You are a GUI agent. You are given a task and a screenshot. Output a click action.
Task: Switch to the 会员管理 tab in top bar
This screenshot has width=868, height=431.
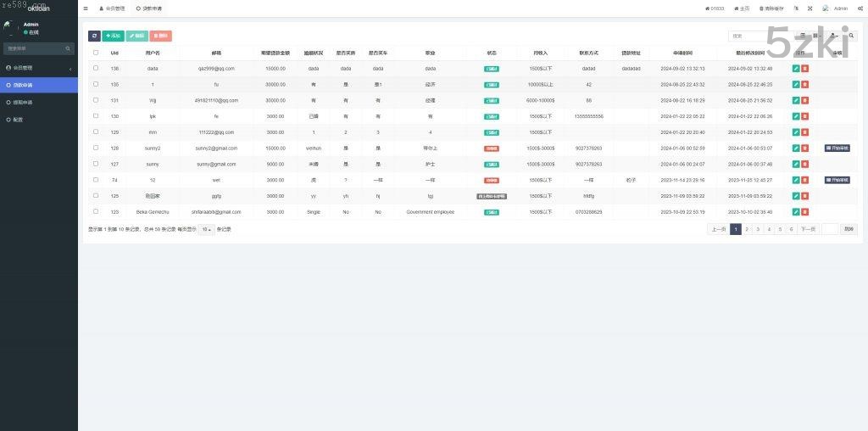(112, 8)
